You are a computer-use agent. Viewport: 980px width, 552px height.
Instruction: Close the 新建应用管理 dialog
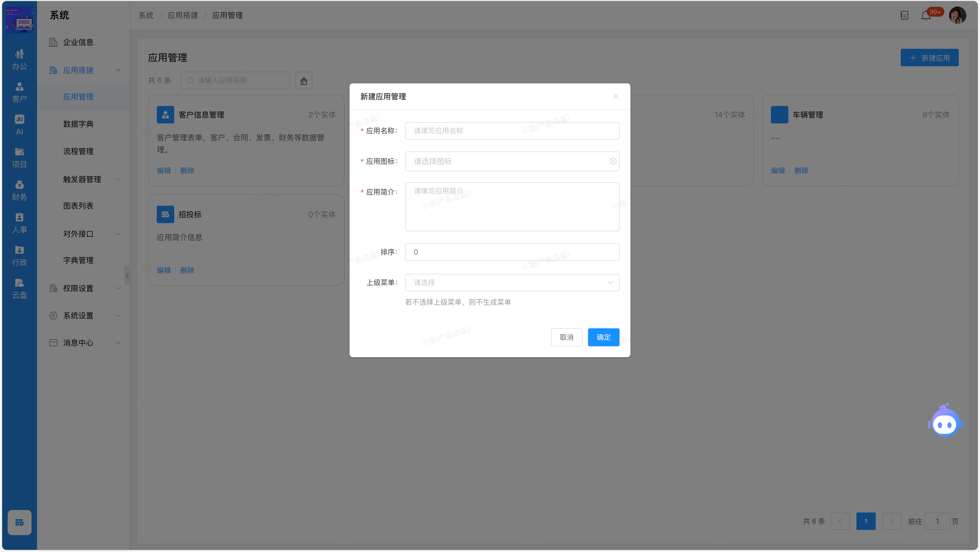(x=615, y=97)
